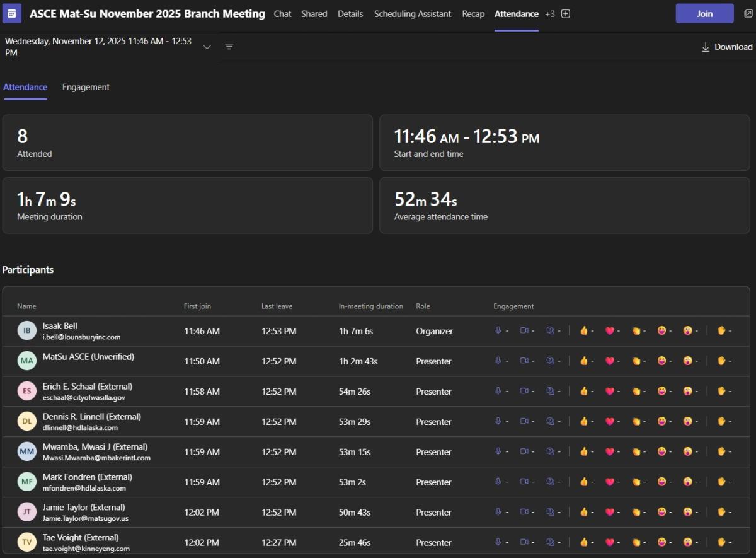Sort participants by First join column
The image size is (756, 558).
click(x=197, y=306)
